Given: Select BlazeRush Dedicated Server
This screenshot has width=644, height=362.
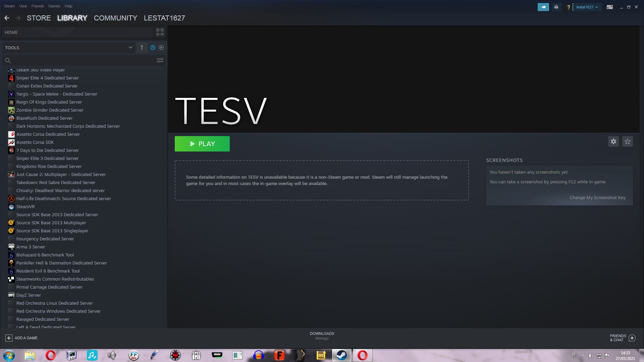Looking at the screenshot, I should coord(44,118).
